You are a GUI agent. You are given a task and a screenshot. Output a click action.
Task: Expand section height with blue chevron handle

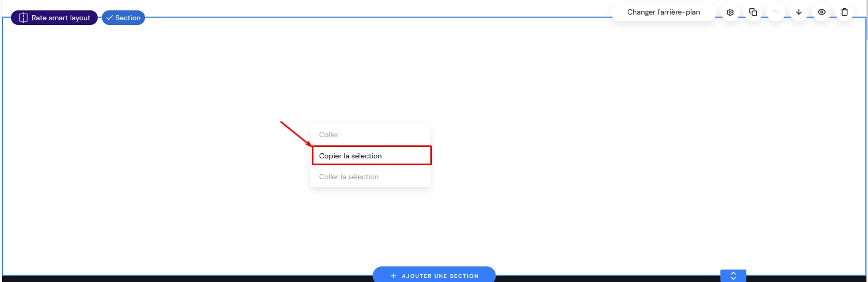tap(733, 276)
